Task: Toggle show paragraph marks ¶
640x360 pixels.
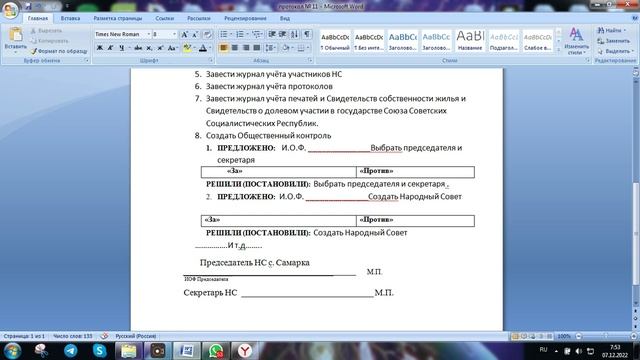Action: [x=307, y=34]
